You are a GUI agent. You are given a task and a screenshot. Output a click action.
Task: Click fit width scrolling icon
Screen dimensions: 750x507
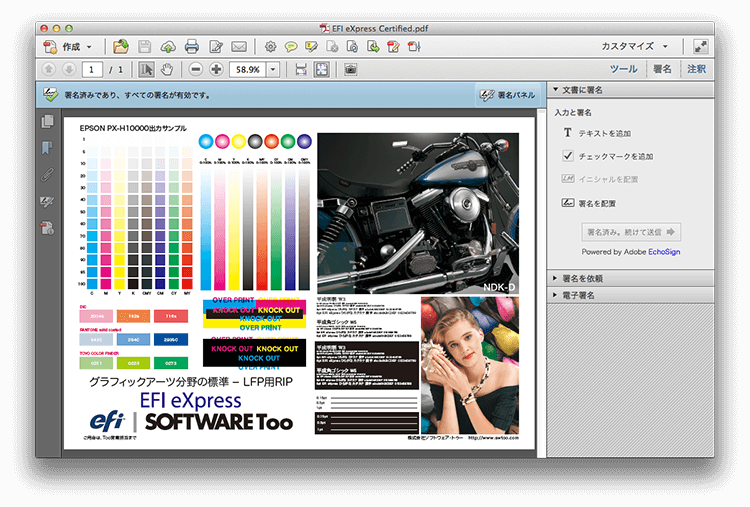[301, 70]
